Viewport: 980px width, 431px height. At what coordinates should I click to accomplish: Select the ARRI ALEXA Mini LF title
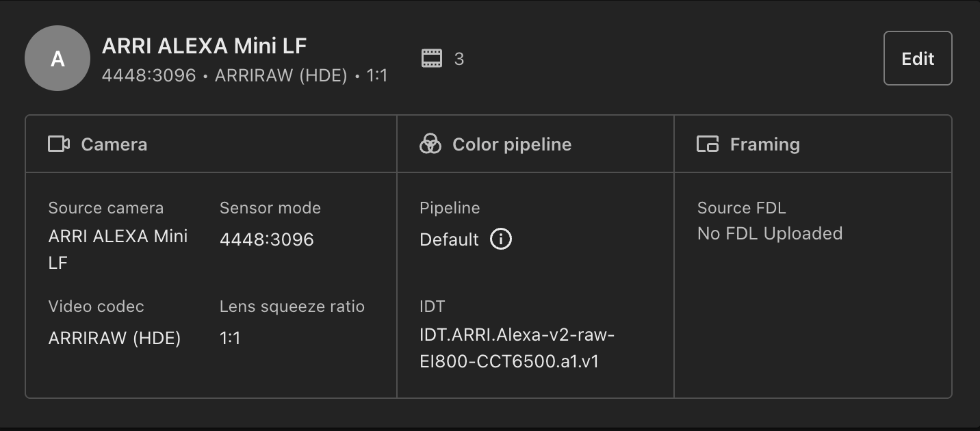pos(205,46)
